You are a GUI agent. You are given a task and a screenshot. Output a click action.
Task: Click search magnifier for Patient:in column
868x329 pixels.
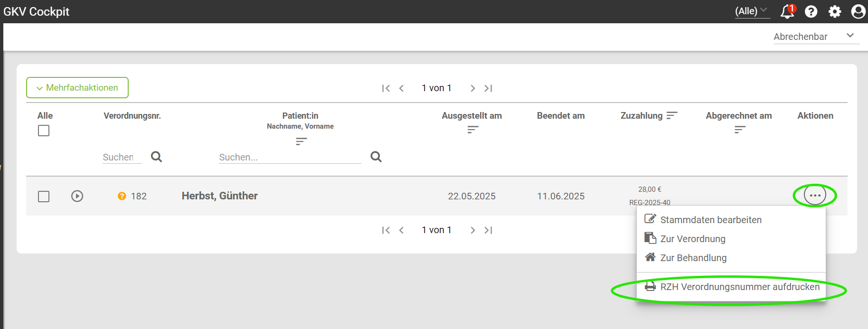click(376, 157)
